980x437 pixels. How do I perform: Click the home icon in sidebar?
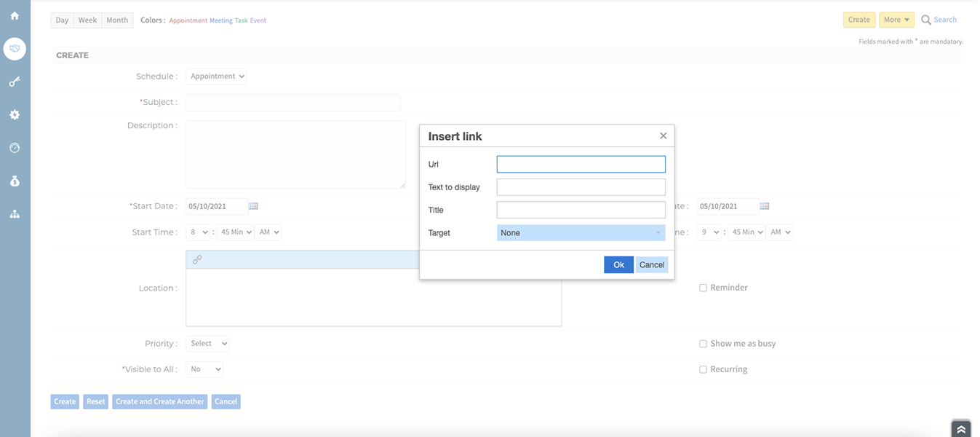tap(15, 16)
